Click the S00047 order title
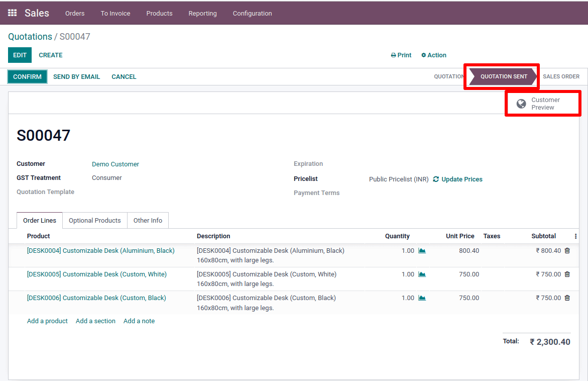 pyautogui.click(x=44, y=136)
